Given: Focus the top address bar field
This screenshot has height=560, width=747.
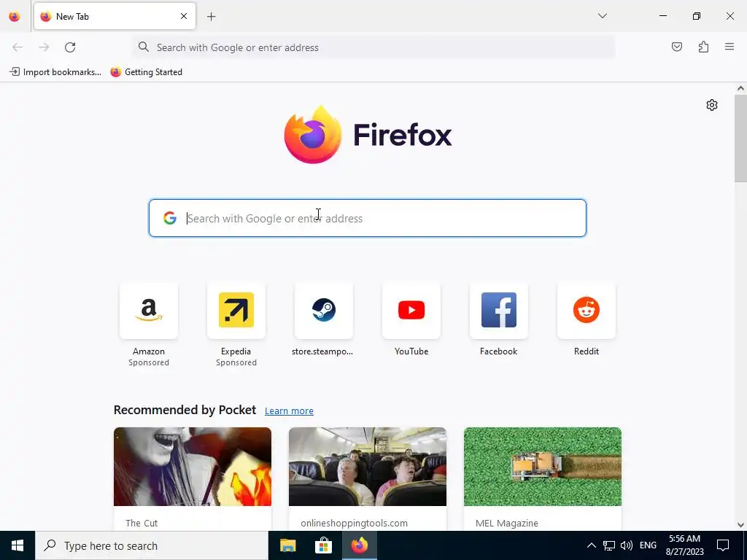Looking at the screenshot, I should point(374,47).
